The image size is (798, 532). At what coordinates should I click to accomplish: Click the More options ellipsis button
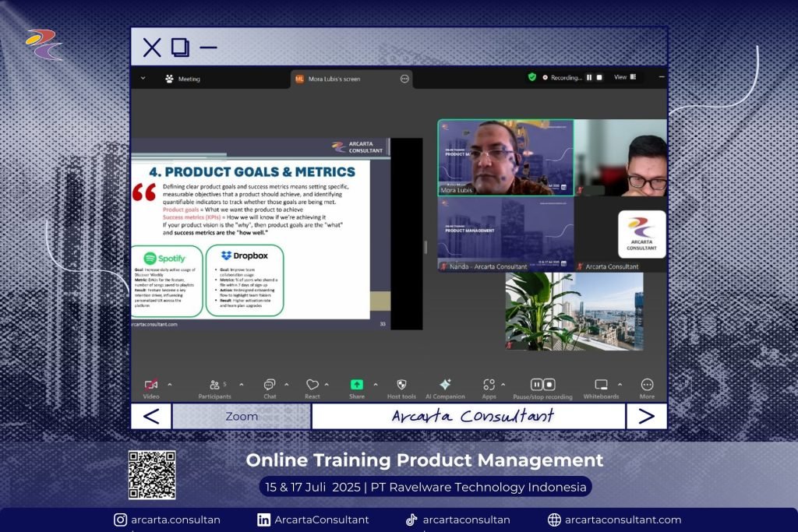pos(647,385)
